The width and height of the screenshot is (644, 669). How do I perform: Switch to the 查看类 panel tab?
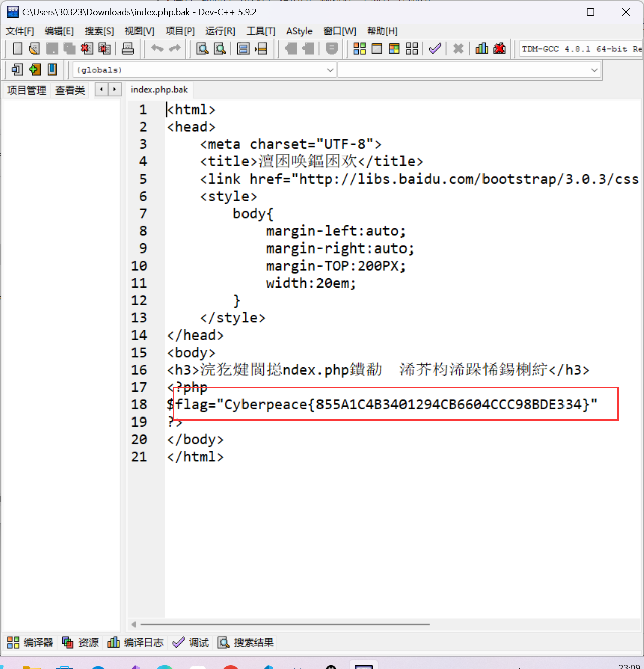click(x=70, y=90)
